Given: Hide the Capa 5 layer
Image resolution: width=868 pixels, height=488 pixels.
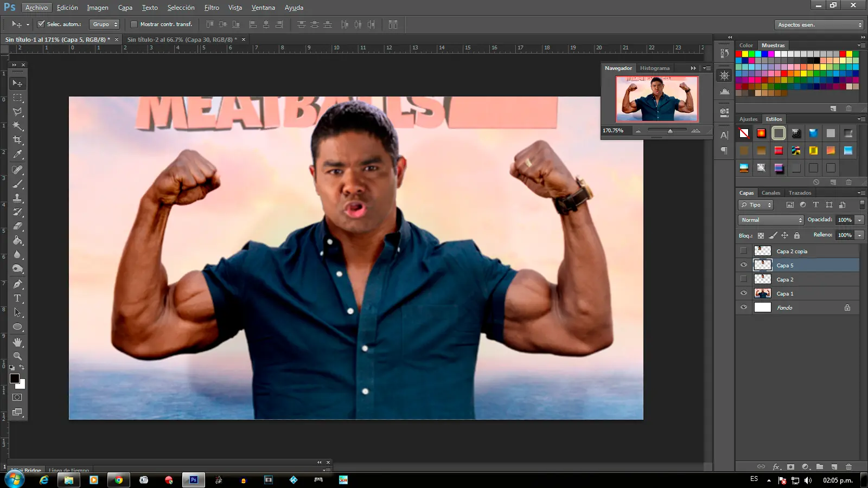Looking at the screenshot, I should pyautogui.click(x=744, y=265).
